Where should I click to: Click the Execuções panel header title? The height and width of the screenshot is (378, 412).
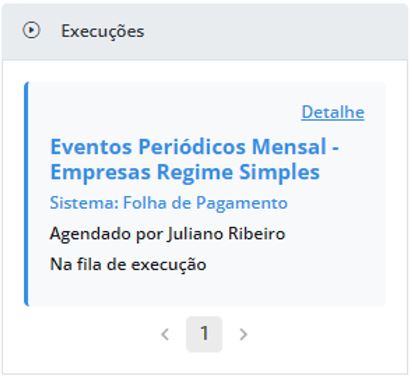(x=102, y=31)
